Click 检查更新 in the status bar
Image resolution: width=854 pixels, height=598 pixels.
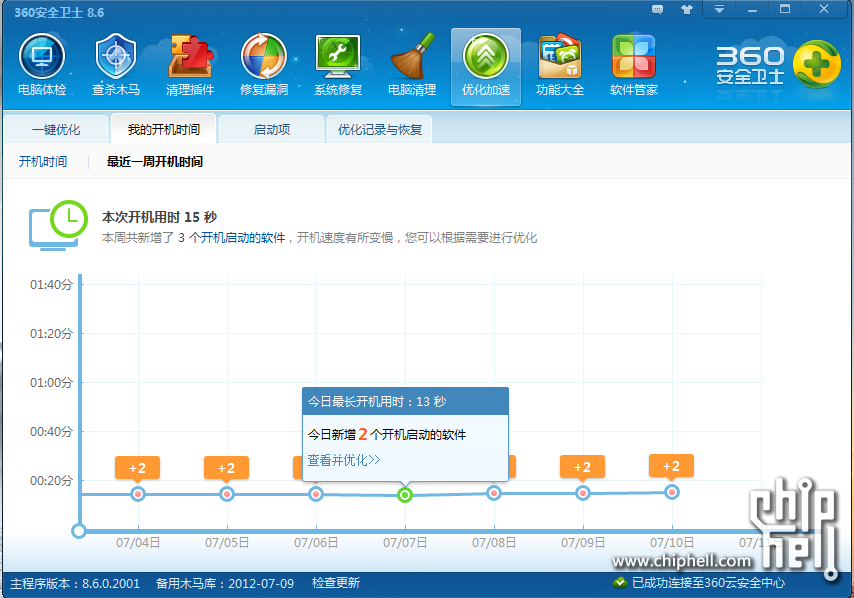point(336,583)
